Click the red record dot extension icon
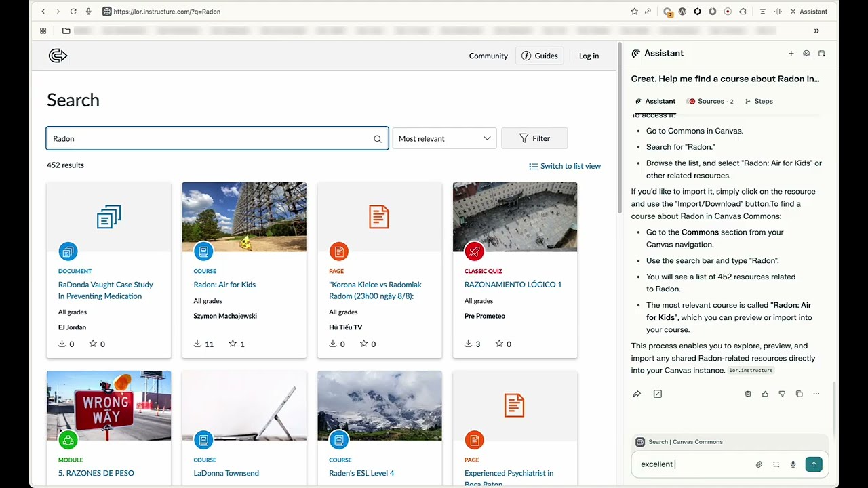868x488 pixels. click(728, 12)
